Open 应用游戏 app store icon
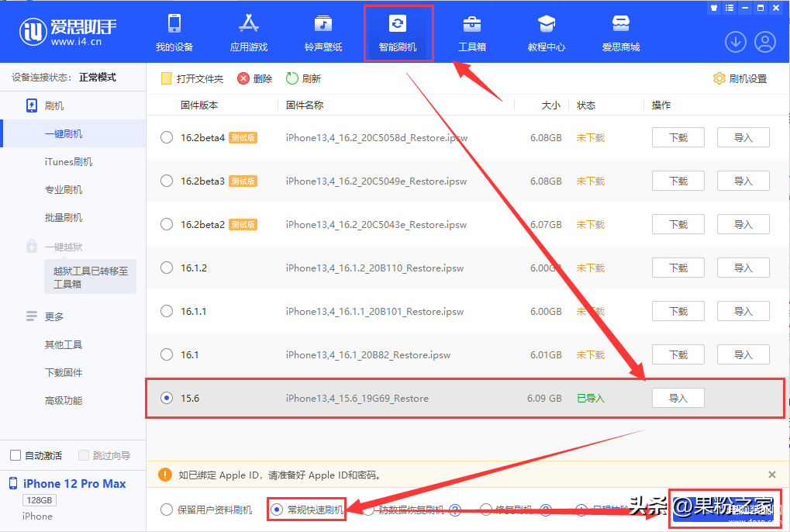Viewport: 790px width, 532px height. tap(248, 24)
